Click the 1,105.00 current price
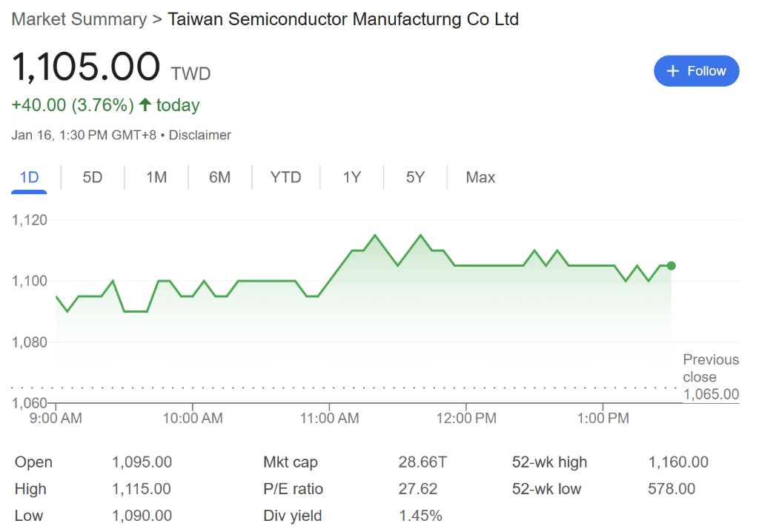This screenshot has width=759, height=532. [86, 67]
